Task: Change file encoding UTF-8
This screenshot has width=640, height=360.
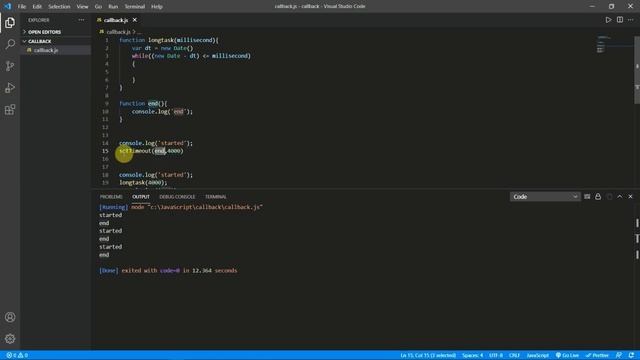Action: [496, 355]
